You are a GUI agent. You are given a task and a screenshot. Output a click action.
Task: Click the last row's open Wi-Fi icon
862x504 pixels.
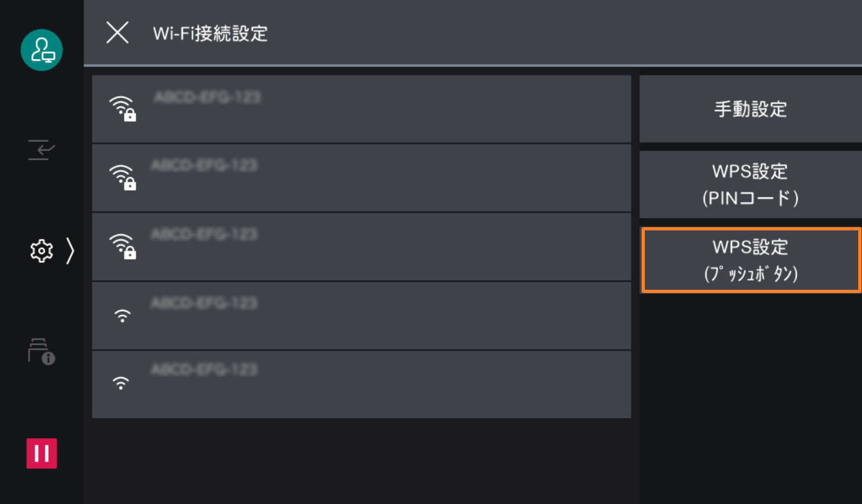[121, 383]
